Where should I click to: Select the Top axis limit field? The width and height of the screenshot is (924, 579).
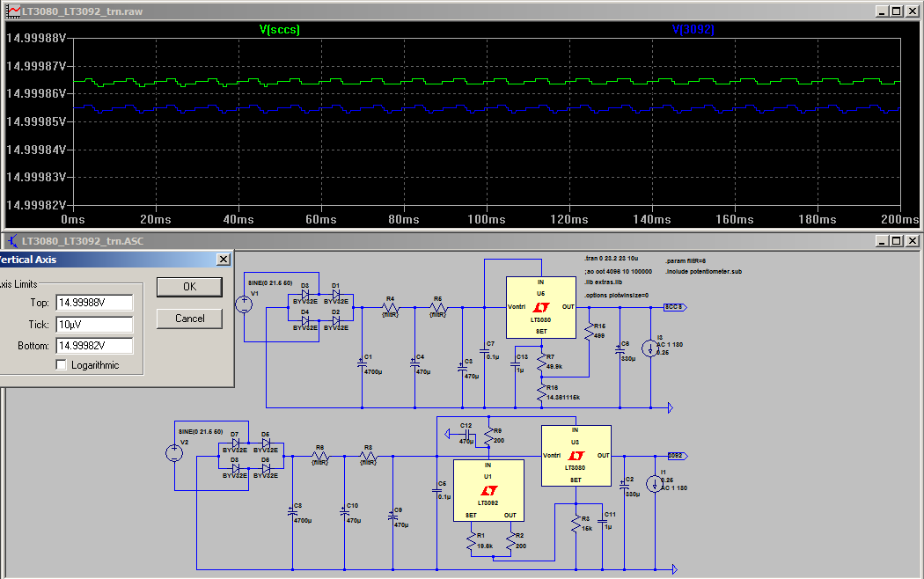pos(94,303)
